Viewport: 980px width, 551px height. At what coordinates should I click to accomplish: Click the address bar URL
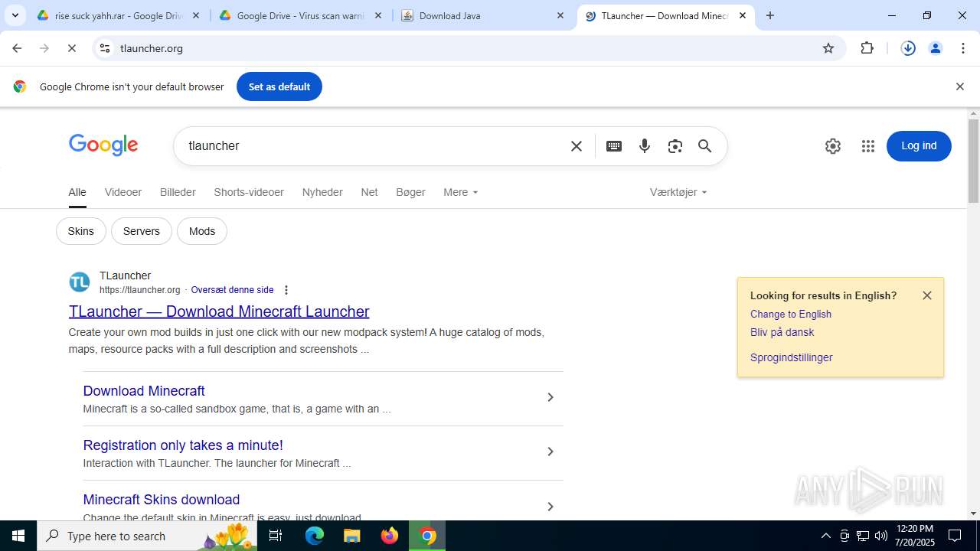tap(152, 48)
